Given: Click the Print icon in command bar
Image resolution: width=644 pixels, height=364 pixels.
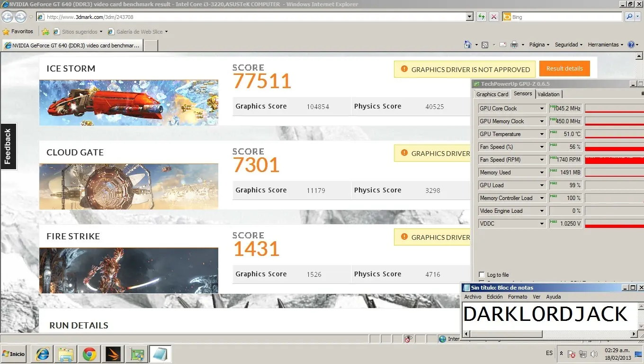Looking at the screenshot, I should [x=515, y=45].
